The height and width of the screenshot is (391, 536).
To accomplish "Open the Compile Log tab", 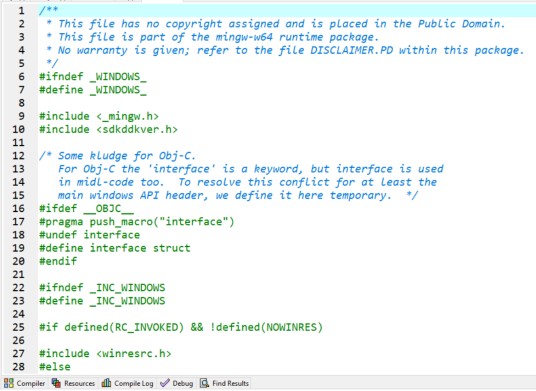I will (x=128, y=383).
